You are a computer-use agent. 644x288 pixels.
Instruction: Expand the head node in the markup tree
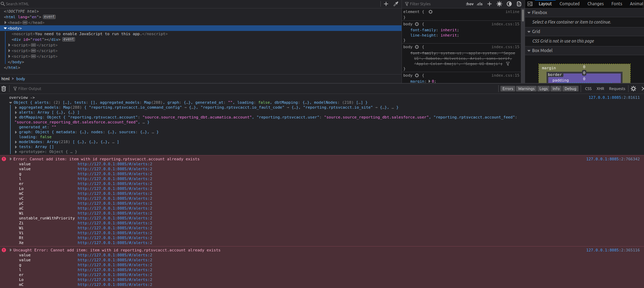[x=6, y=23]
